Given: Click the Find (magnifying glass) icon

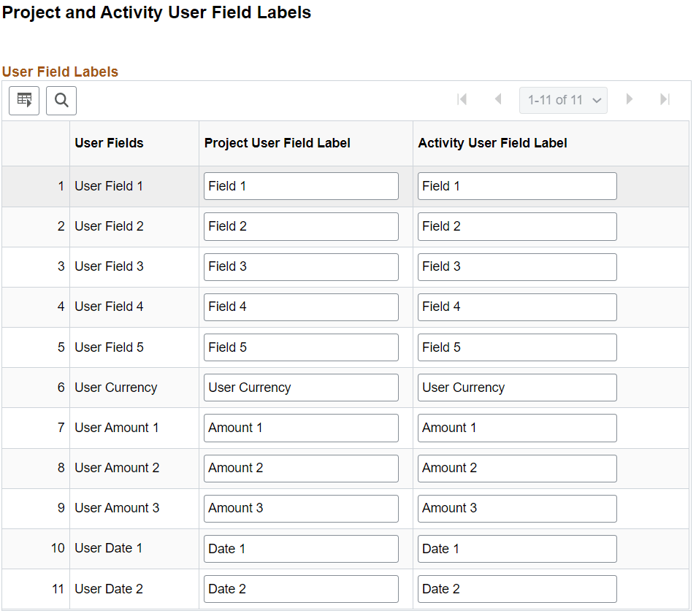Looking at the screenshot, I should pyautogui.click(x=61, y=100).
